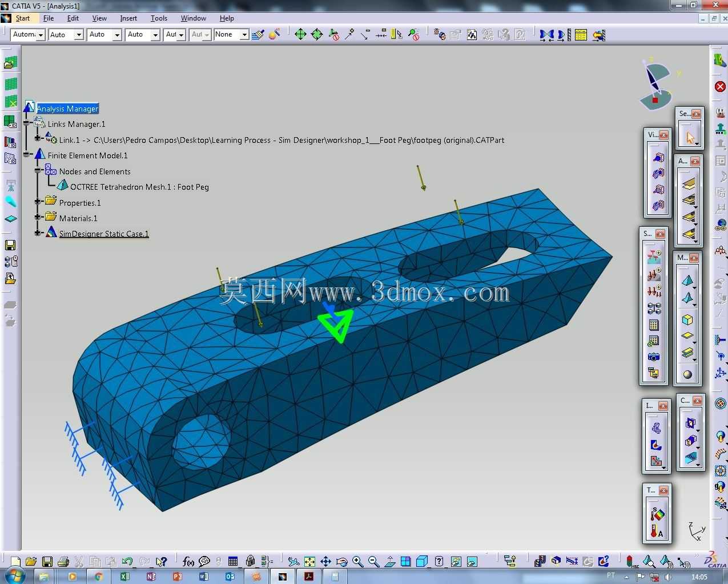
Task: Select 'SimDesigner Static Case.1' tree item
Action: (x=104, y=234)
